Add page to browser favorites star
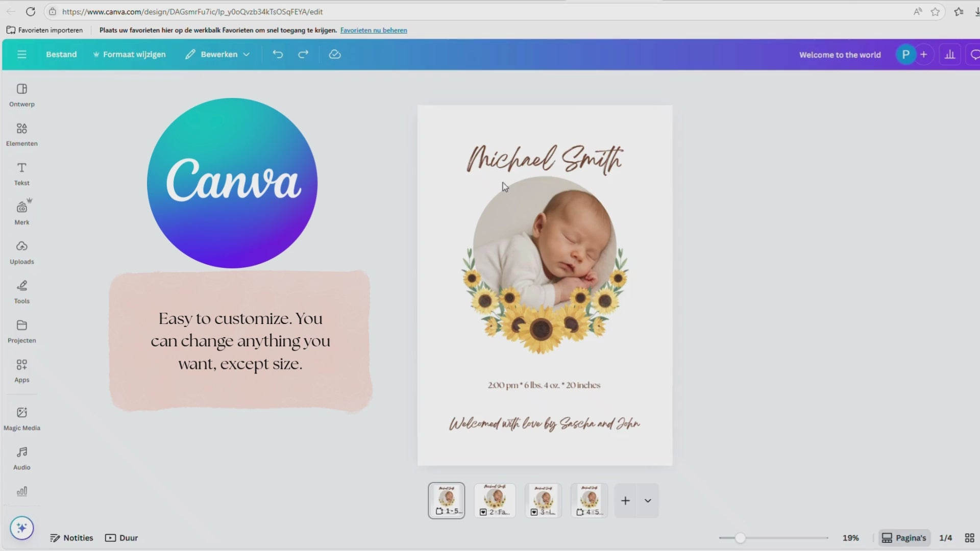The width and height of the screenshot is (980, 551). [935, 11]
